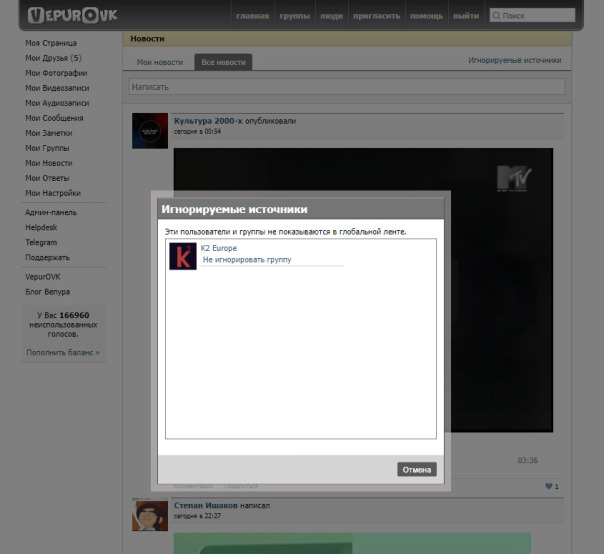Open Мои Видеозаписи

pyautogui.click(x=57, y=88)
